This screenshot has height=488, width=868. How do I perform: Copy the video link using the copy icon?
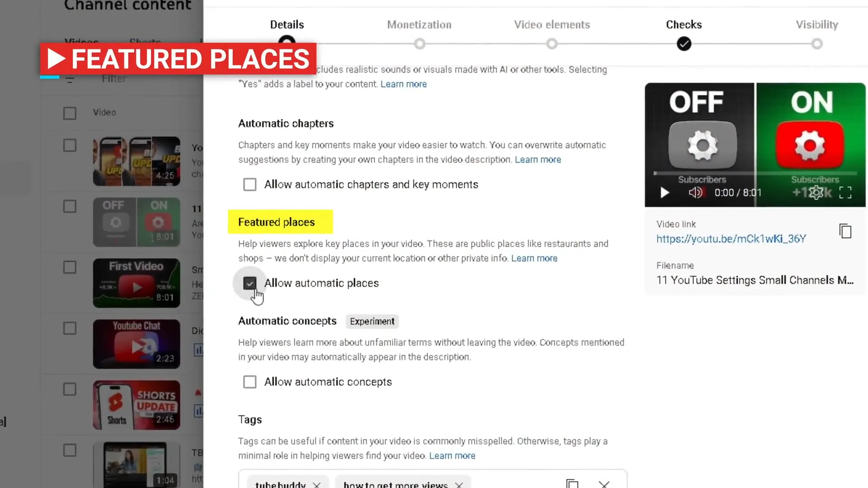point(845,231)
